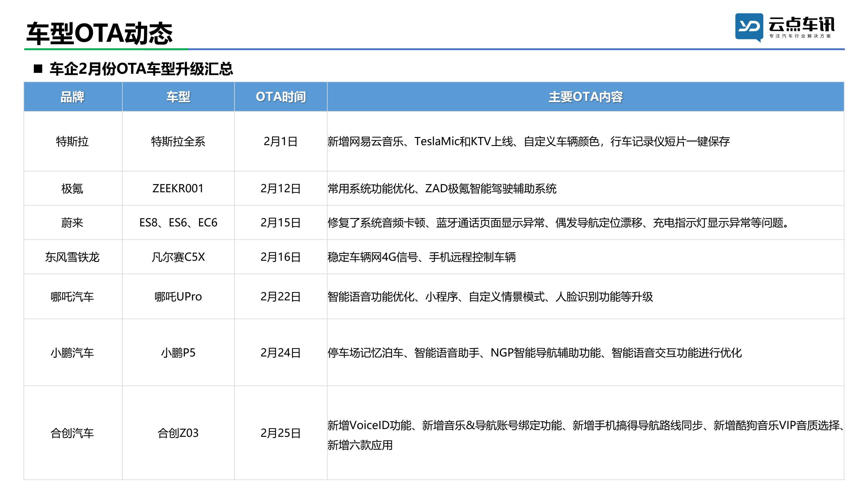Image resolution: width=868 pixels, height=488 pixels.
Task: Select the 极氪 brand cell
Action: 73,188
